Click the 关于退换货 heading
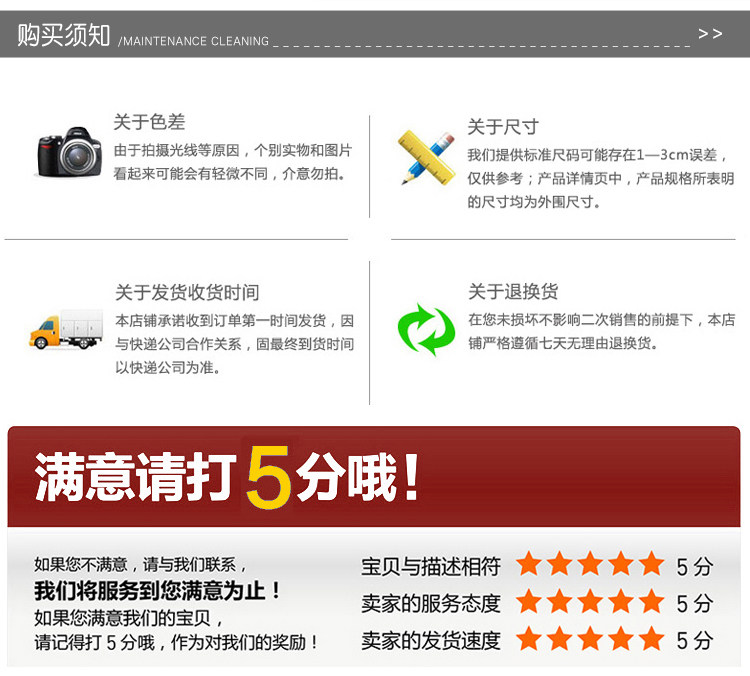The height and width of the screenshot is (676, 750). (x=513, y=291)
